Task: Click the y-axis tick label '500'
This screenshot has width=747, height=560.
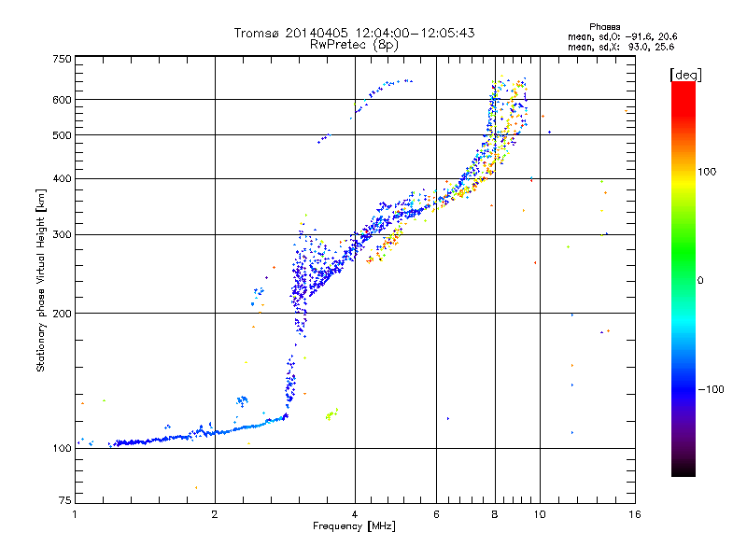Action: 63,135
